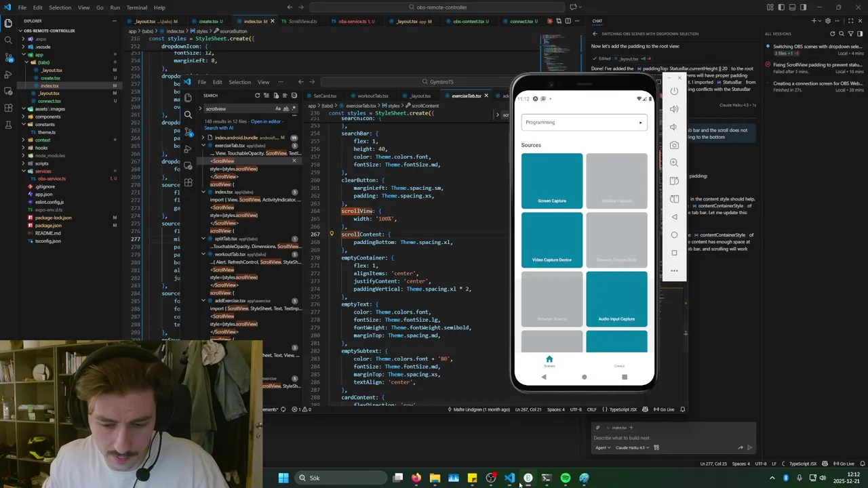The image size is (868, 488).
Task: Open File Explorer from taskbar
Action: 435,478
